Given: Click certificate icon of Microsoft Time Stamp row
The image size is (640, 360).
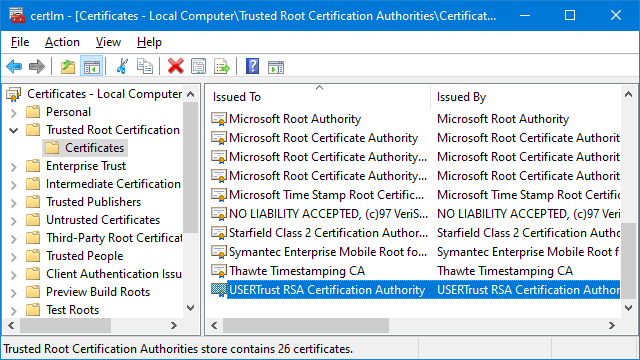Looking at the screenshot, I should click(219, 195).
